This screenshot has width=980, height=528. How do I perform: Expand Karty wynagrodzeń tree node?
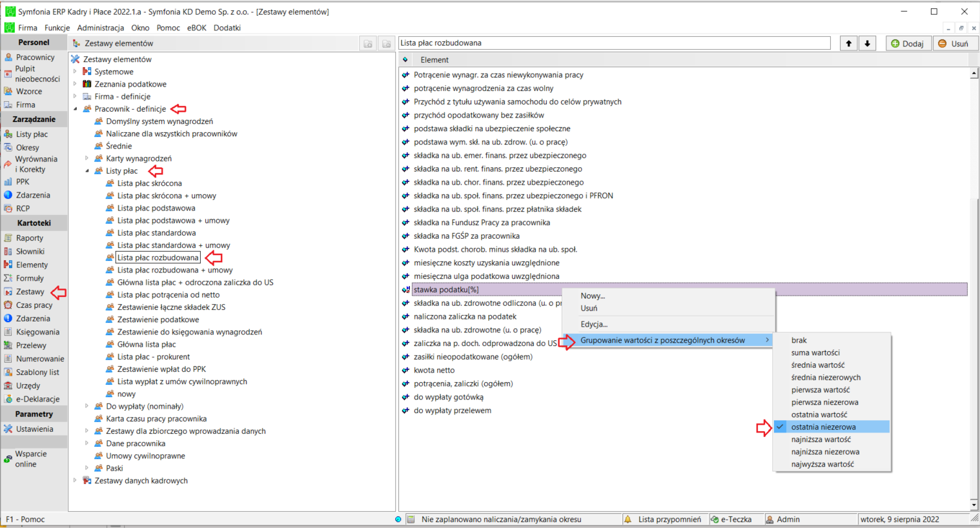pos(87,158)
